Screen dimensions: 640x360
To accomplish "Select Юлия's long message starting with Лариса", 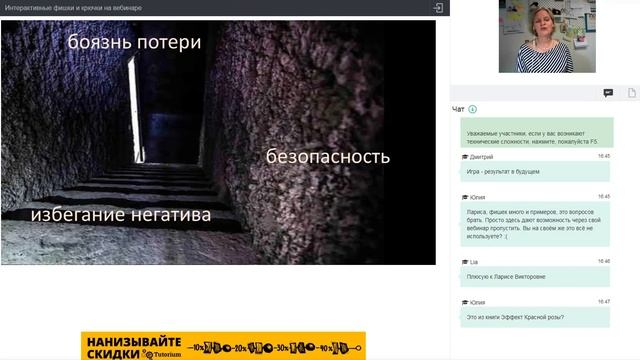I will 535,224.
